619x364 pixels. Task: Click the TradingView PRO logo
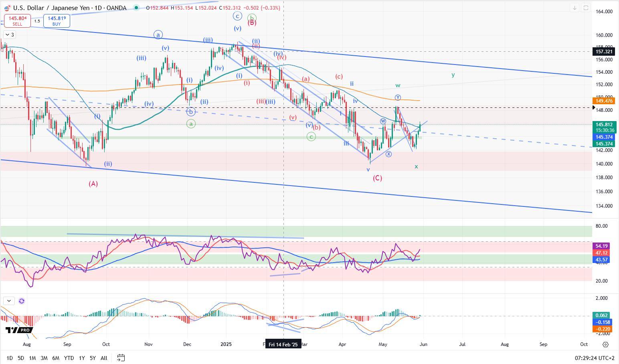[x=18, y=330]
